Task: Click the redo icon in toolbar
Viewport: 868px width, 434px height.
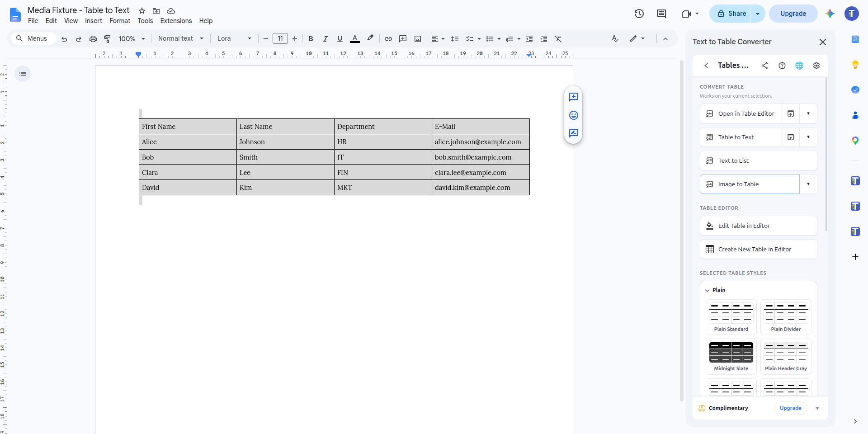Action: (79, 39)
